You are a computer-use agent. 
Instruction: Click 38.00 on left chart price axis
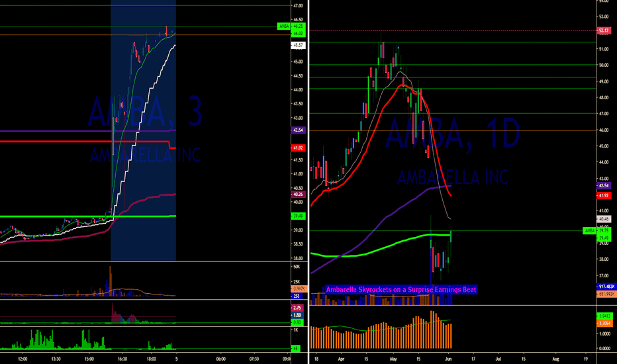tap(299, 259)
